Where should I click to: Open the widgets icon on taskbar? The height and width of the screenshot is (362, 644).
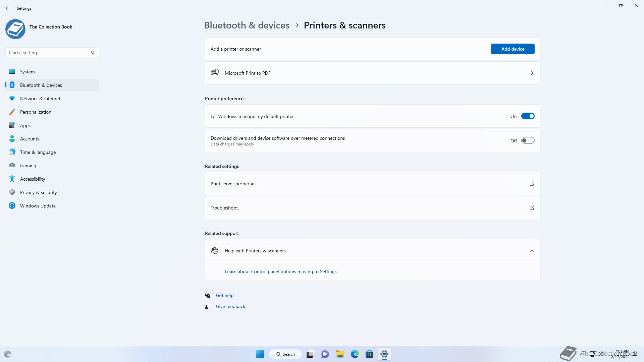click(7, 354)
